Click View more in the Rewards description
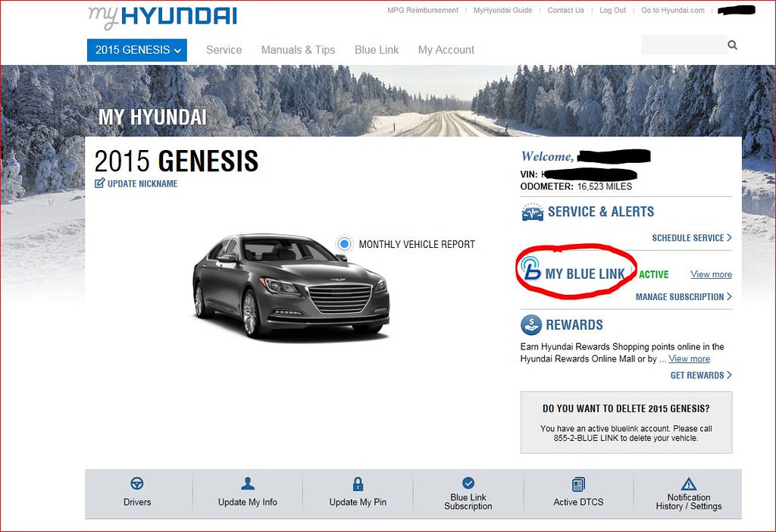The height and width of the screenshot is (532, 776). coord(689,358)
